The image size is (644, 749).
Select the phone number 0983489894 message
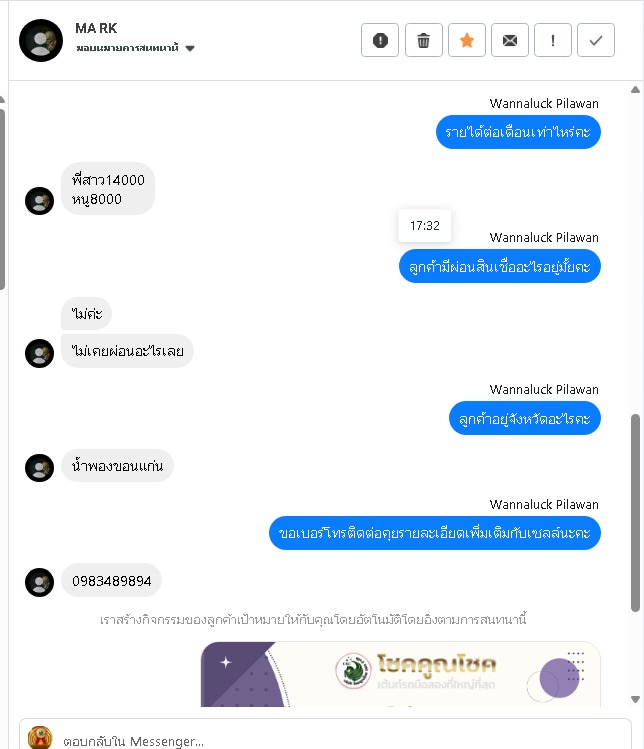click(x=111, y=580)
